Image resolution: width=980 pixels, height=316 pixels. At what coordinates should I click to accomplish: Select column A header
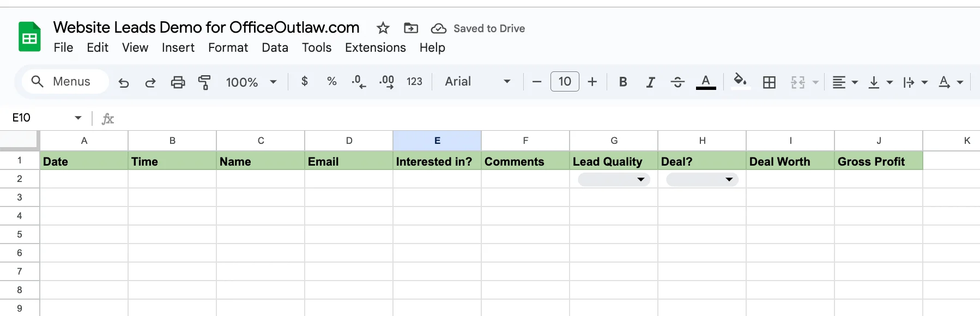[x=84, y=141]
